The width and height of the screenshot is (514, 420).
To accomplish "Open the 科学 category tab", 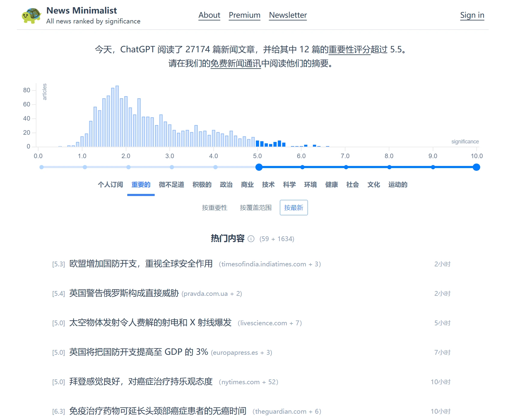I will pos(290,185).
